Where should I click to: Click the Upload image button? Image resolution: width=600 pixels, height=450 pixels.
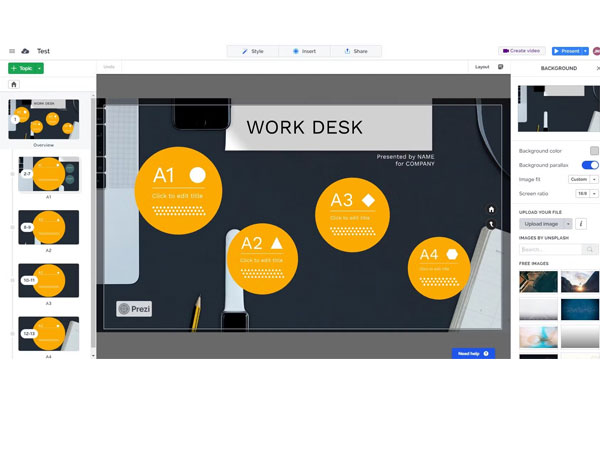pos(543,224)
